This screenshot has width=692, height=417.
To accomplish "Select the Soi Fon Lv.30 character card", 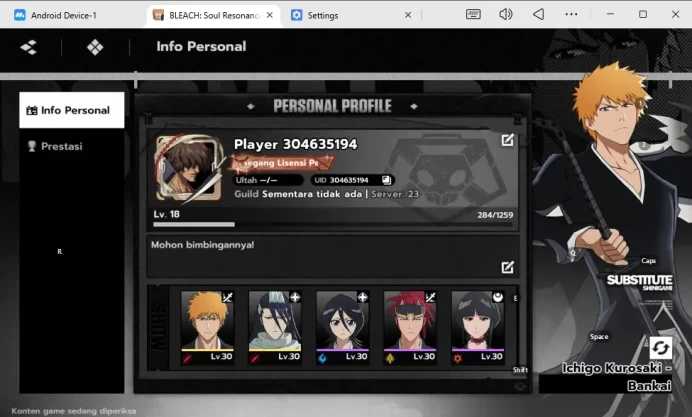I will tap(478, 327).
